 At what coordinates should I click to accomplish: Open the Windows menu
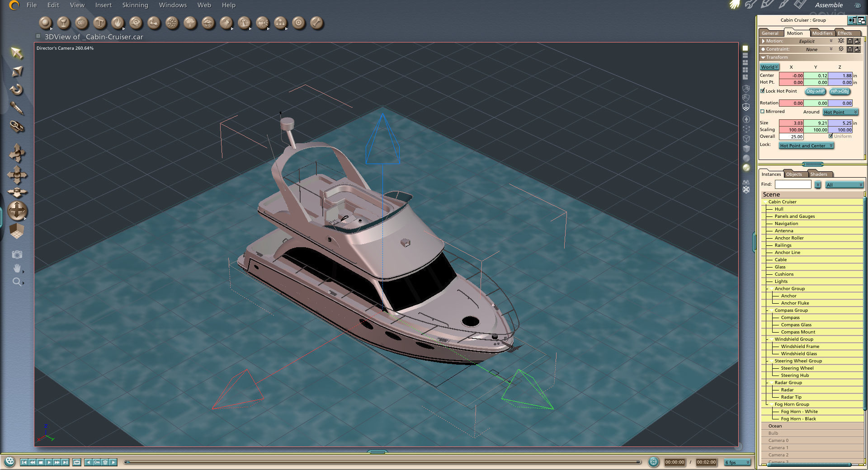pos(173,5)
